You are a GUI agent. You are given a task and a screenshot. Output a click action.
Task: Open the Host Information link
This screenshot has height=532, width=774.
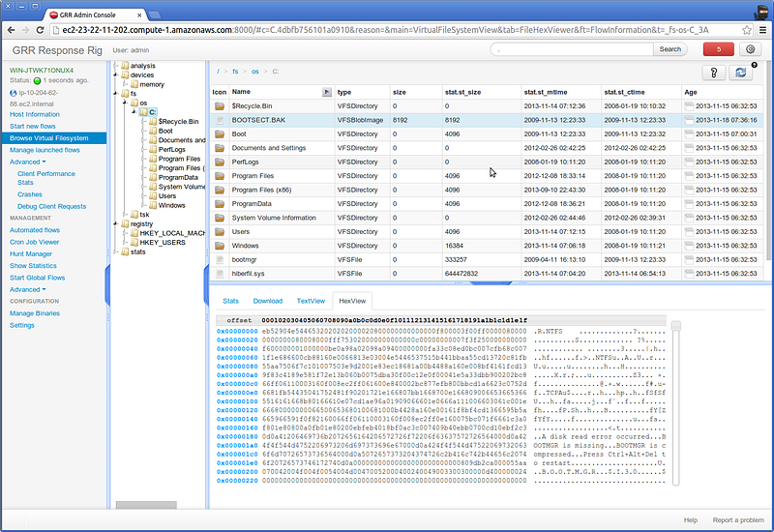(x=35, y=114)
